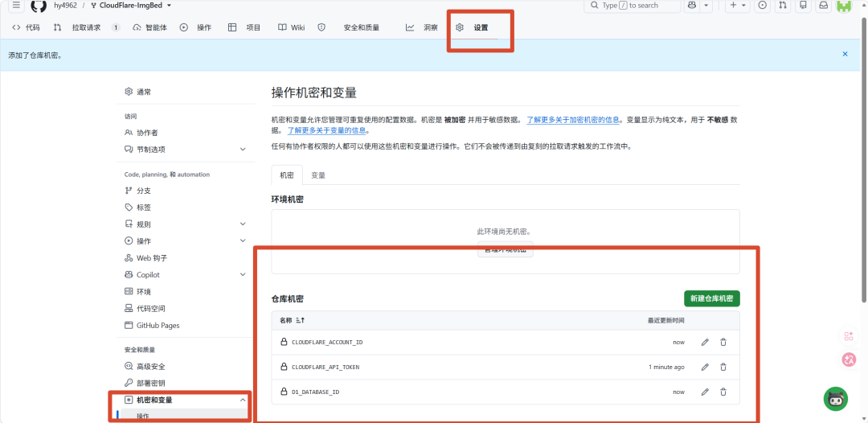Click the 新建仓库机密 button
Screen dimensions: 868x423
712,298
